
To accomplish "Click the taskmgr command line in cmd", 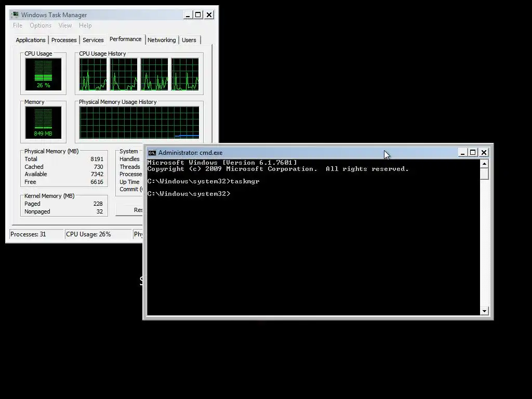I will [x=203, y=181].
